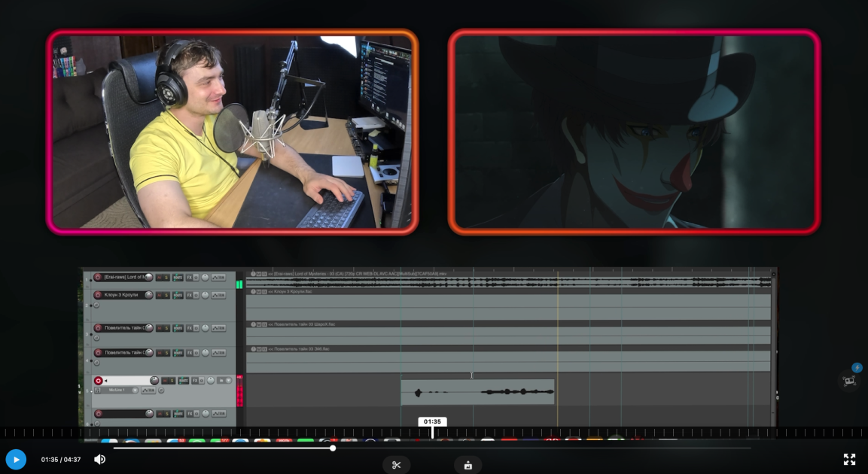Solo the highlighted armed recording track

tap(172, 381)
